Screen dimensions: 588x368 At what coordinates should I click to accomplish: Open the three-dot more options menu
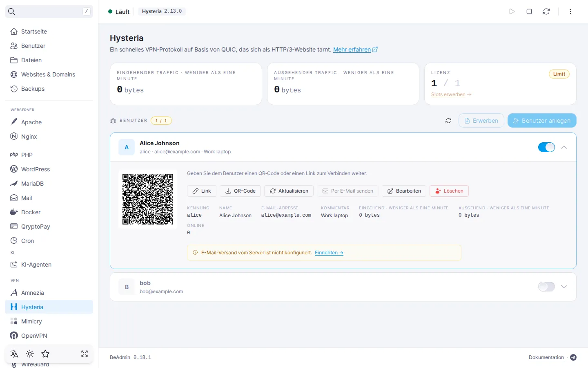point(570,11)
